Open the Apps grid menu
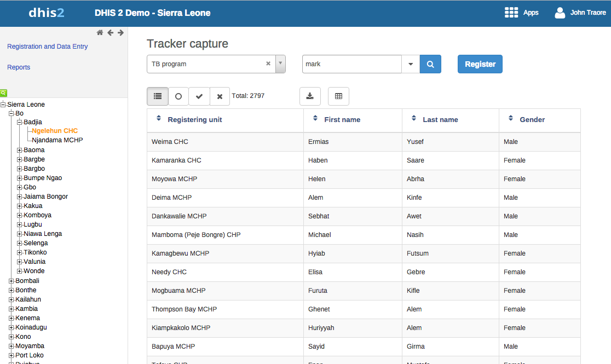This screenshot has width=611, height=364. click(511, 13)
